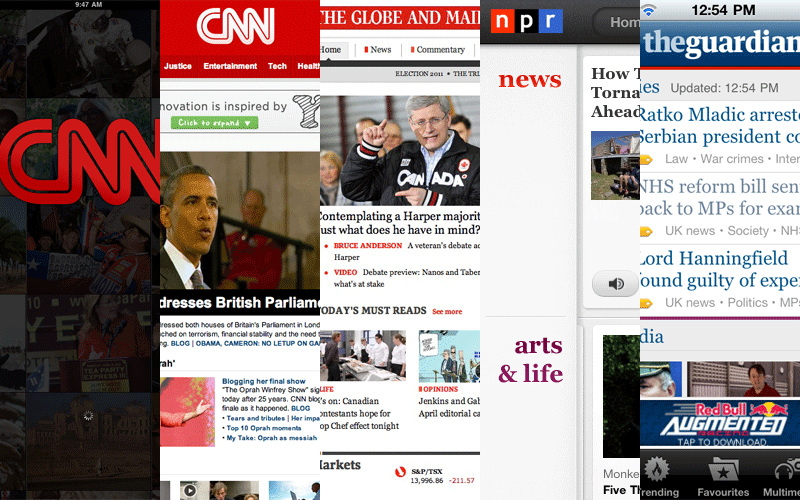This screenshot has width=800, height=500.
Task: Open BLOG link before OBAMA, CAMERON
Action: pos(180,343)
